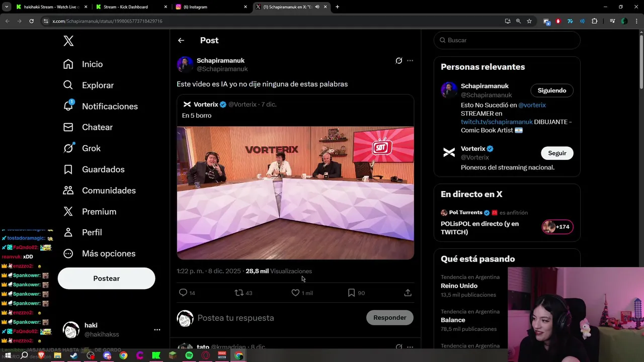The height and width of the screenshot is (362, 644).
Task: Open Explorar from the sidebar
Action: point(89,85)
